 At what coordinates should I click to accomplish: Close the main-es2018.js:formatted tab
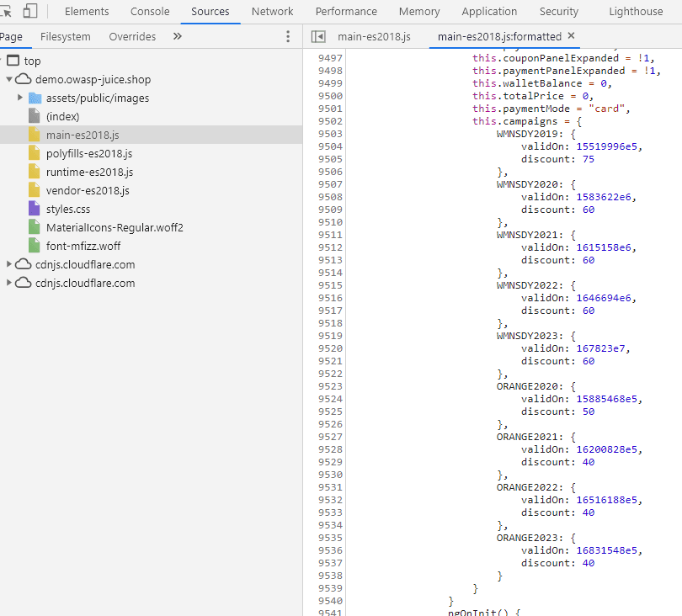tap(572, 35)
